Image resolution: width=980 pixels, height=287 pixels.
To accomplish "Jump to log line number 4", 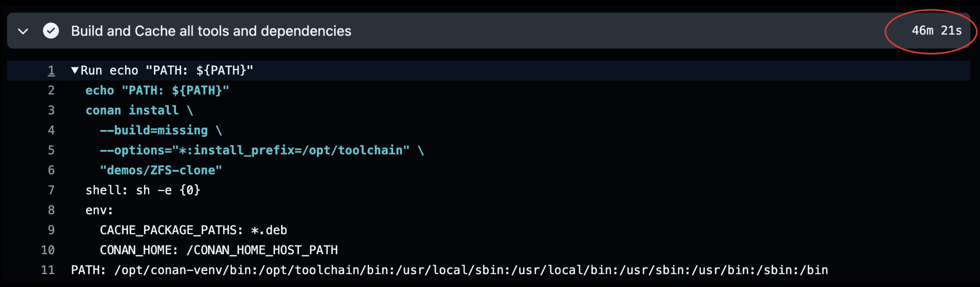I will (51, 130).
